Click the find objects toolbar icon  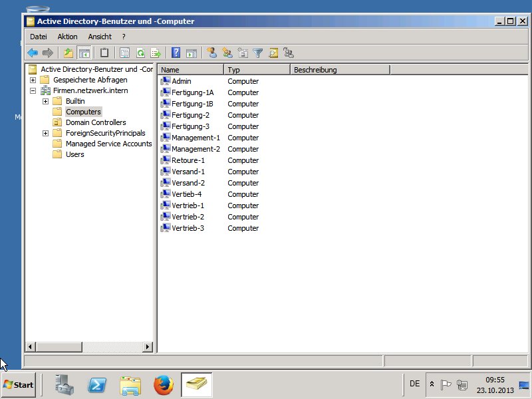tap(273, 53)
